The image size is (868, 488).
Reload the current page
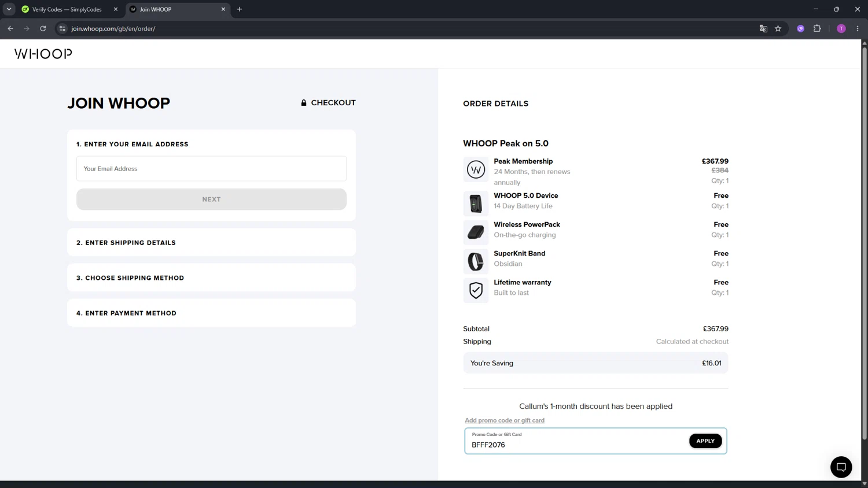(43, 28)
